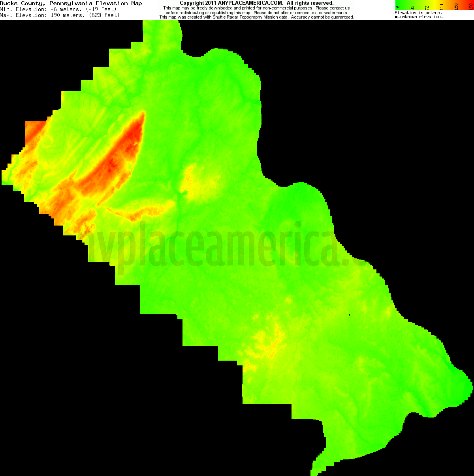Select the "190" maximum legend label
The width and height of the screenshot is (474, 476).
pyautogui.click(x=471, y=6)
